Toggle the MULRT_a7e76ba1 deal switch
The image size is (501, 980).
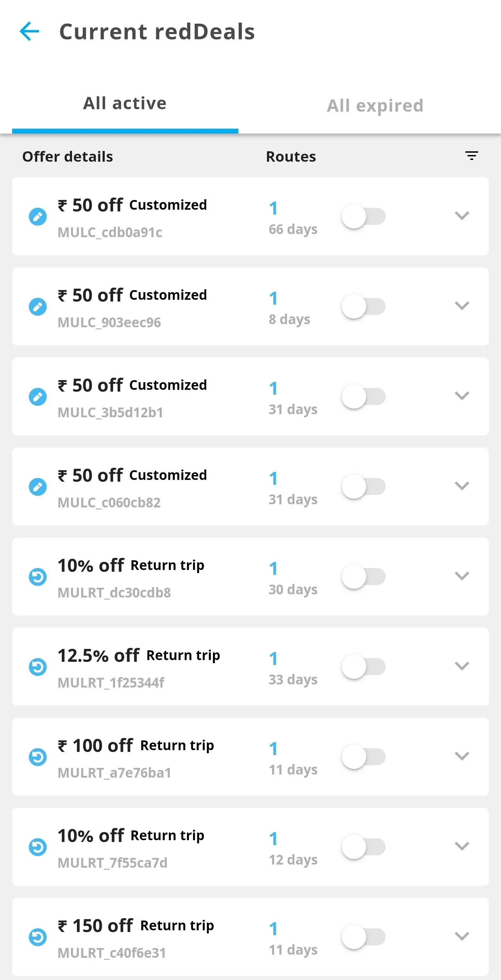point(363,757)
